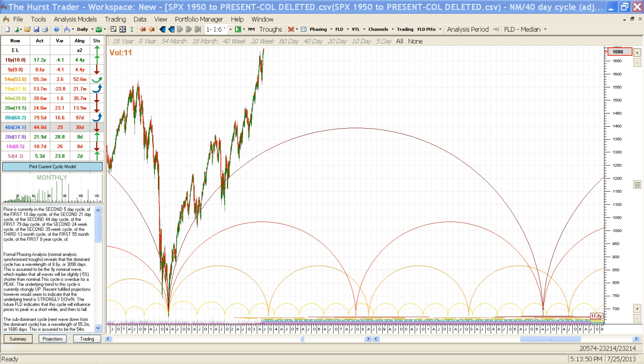Image resolution: width=644 pixels, height=364 pixels.
Task: Click the green vertical double-arrow scale icon
Action: (132, 29)
